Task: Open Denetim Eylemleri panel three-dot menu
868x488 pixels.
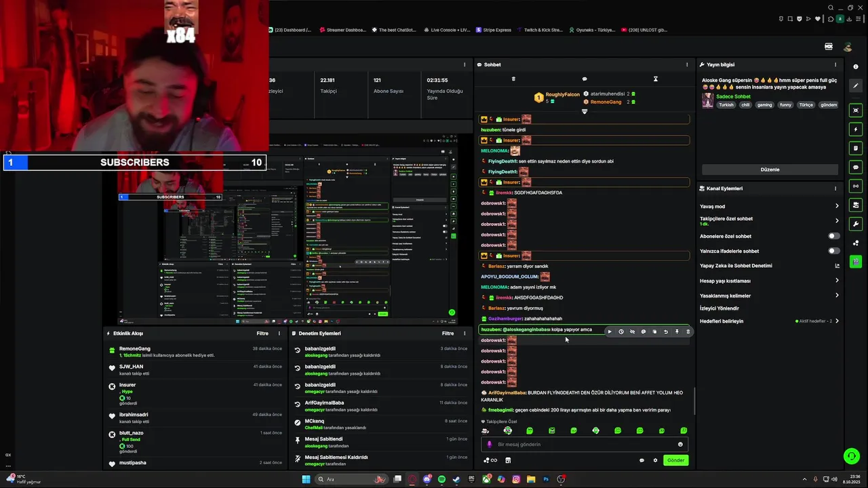Action: tap(465, 333)
